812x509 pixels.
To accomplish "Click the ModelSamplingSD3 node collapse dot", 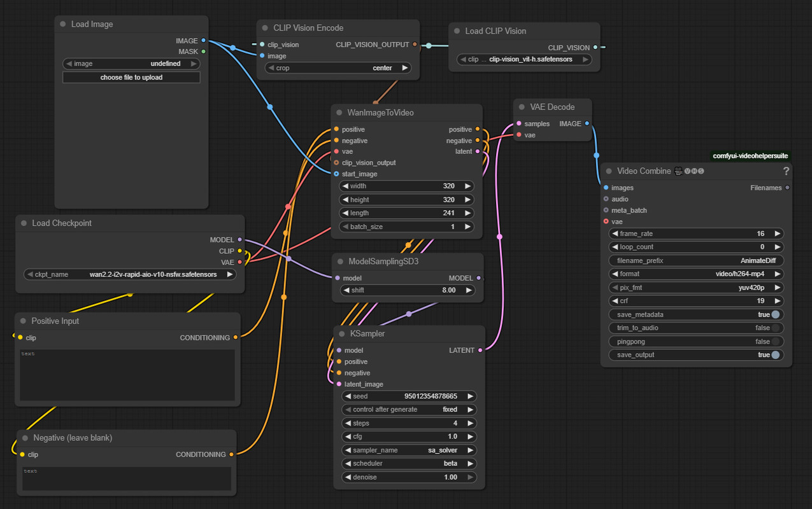I will pos(340,261).
